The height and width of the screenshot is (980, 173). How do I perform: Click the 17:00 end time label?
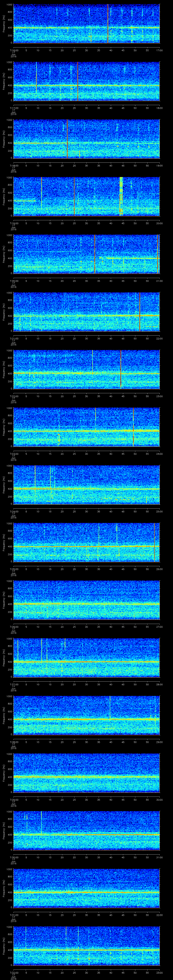(160, 50)
